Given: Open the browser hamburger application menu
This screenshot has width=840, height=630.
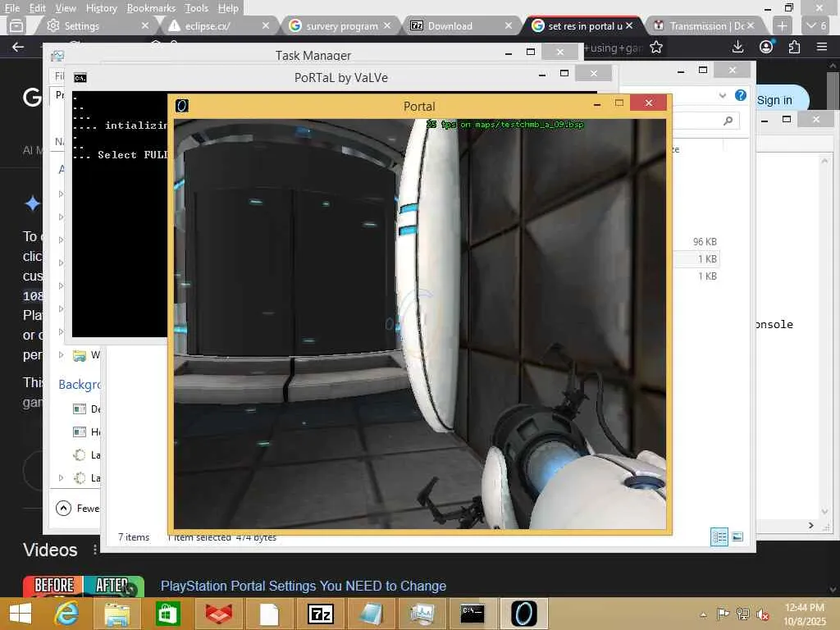Looking at the screenshot, I should pyautogui.click(x=822, y=47).
